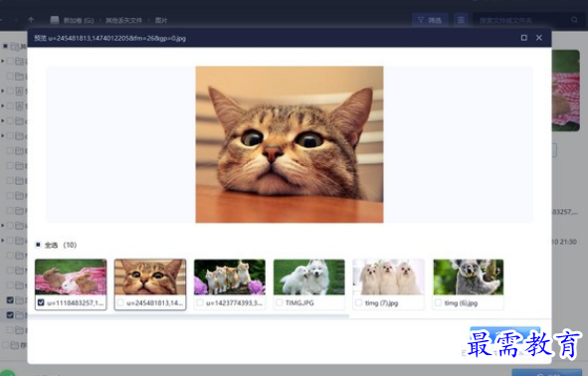This screenshot has height=376, width=588.
Task: Select the cat face thumbnail u=245481813
Action: (150, 278)
